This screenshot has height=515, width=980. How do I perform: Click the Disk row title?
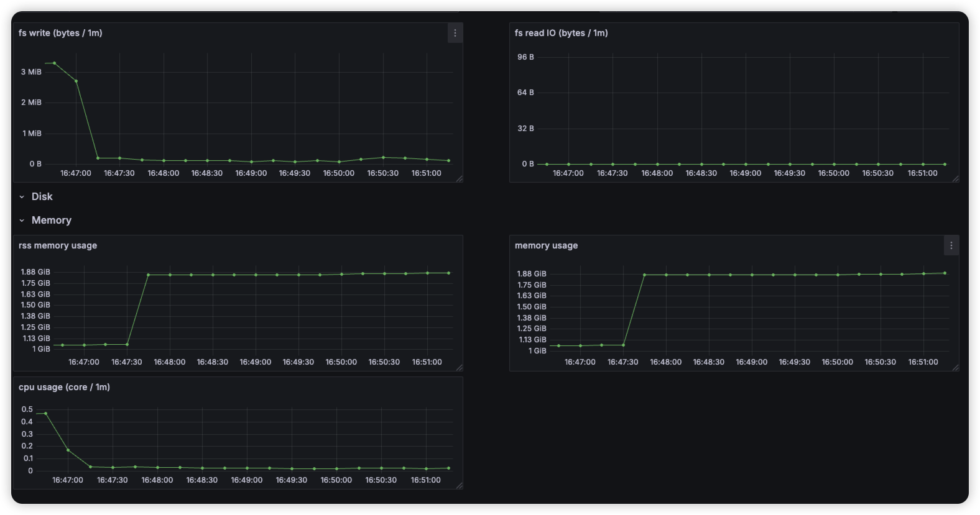[42, 197]
